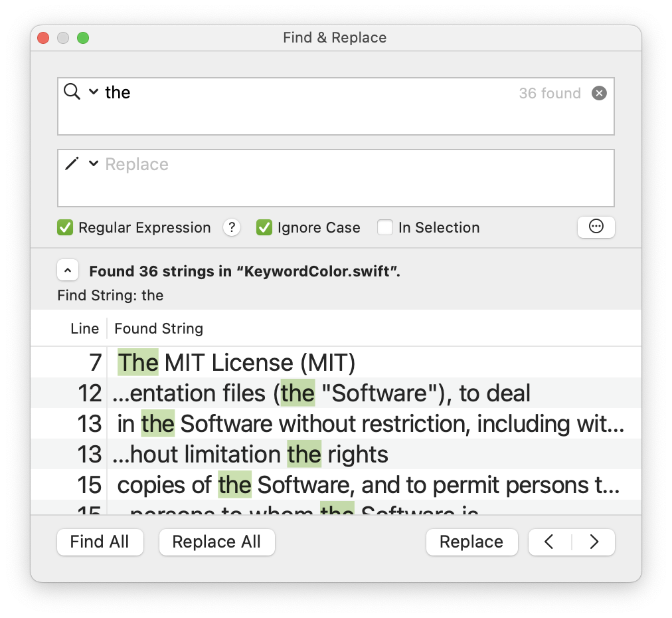The width and height of the screenshot is (672, 618).
Task: Enable the In Selection option
Action: [385, 227]
